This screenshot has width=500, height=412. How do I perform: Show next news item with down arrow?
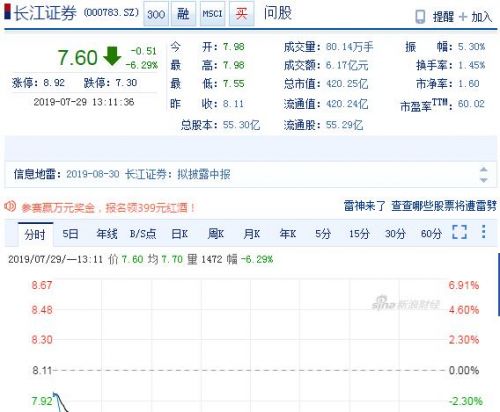(484, 180)
